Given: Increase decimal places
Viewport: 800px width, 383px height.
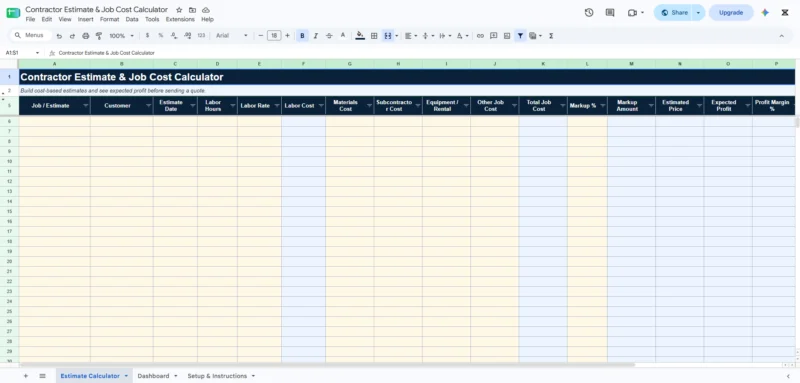Looking at the screenshot, I should (x=187, y=36).
